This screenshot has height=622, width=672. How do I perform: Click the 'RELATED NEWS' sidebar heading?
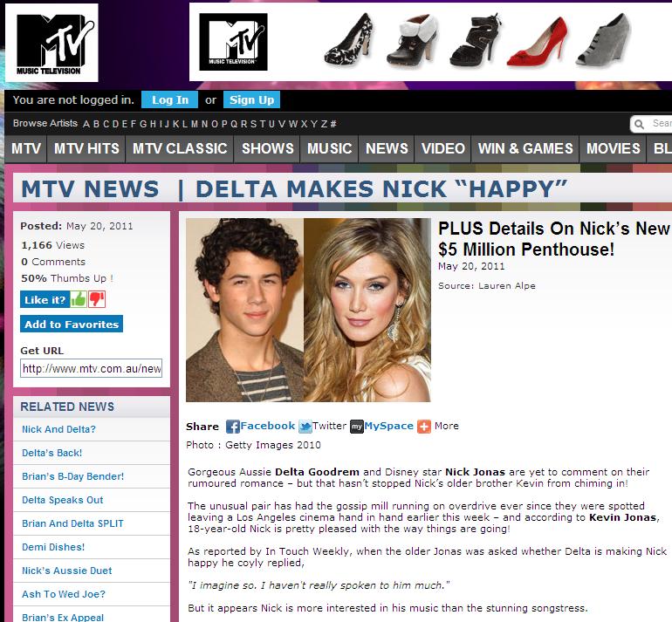click(x=67, y=407)
